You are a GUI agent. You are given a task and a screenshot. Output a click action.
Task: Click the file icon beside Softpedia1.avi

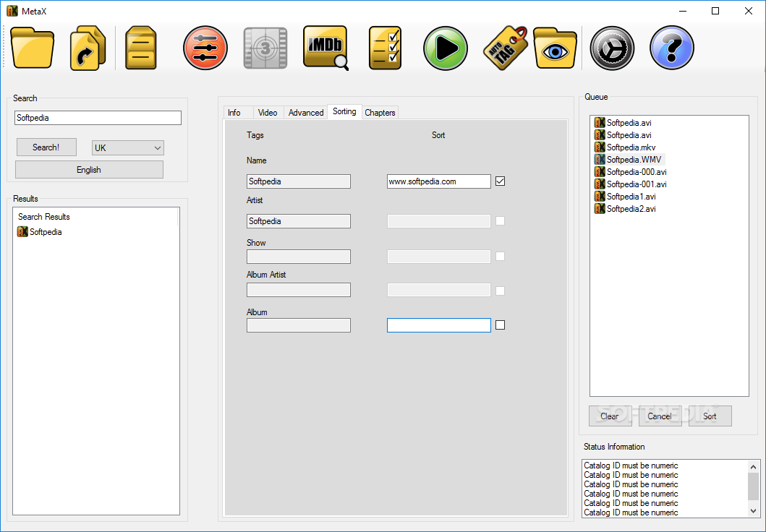pos(600,196)
